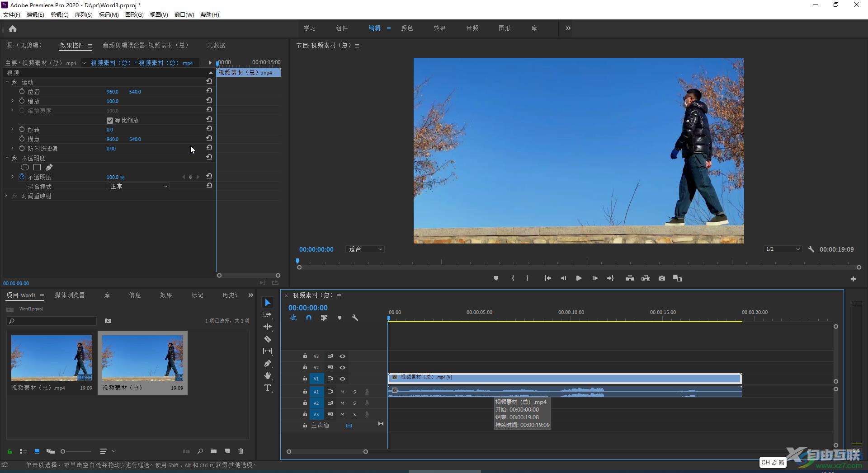
Task: Mute audio track A1
Action: (342, 392)
